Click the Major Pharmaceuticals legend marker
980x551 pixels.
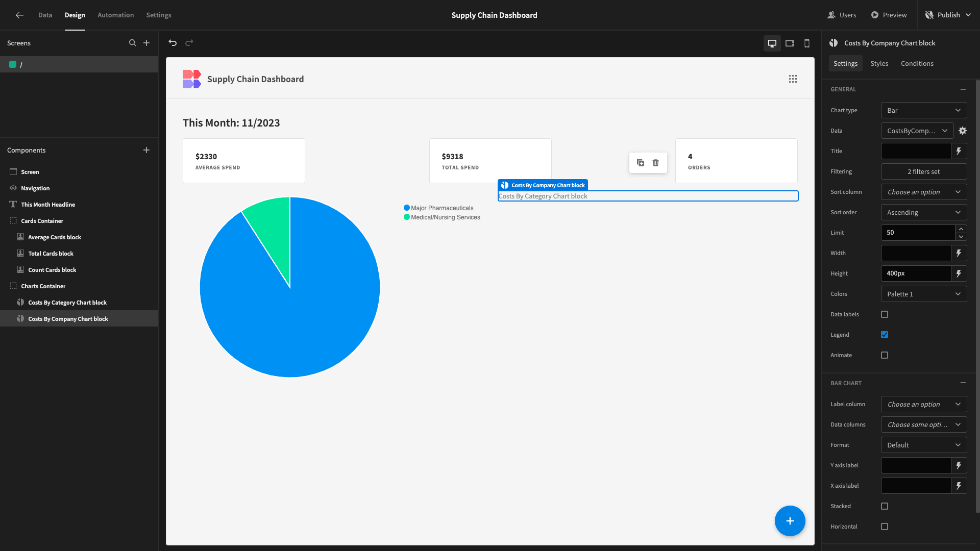pyautogui.click(x=407, y=208)
